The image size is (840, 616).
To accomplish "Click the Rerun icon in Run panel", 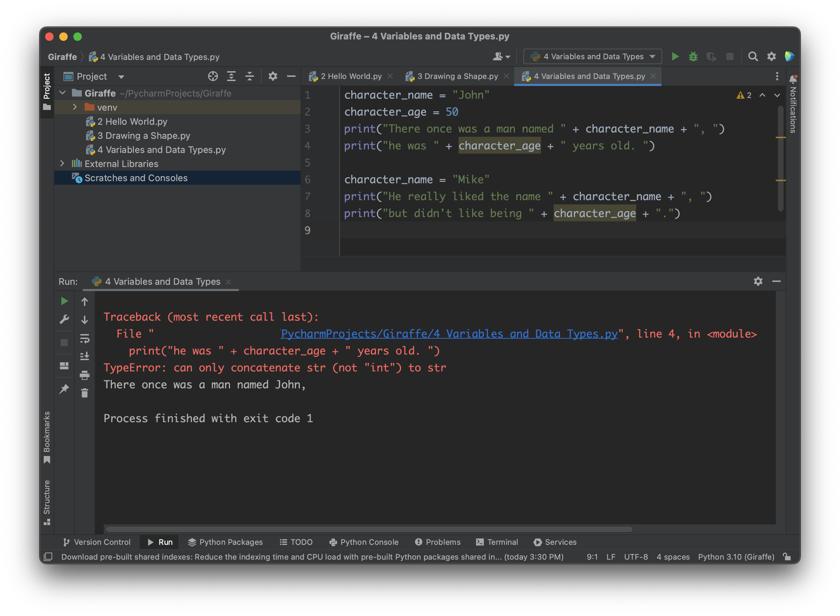I will [x=64, y=301].
